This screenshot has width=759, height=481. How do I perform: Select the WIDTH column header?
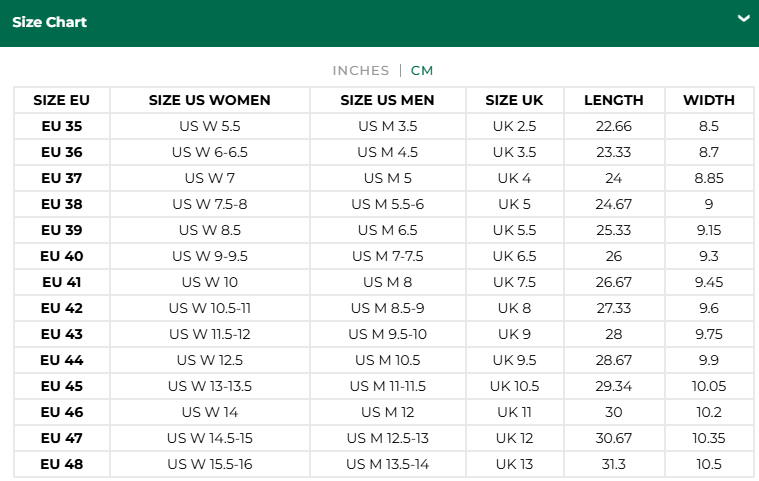(x=709, y=100)
